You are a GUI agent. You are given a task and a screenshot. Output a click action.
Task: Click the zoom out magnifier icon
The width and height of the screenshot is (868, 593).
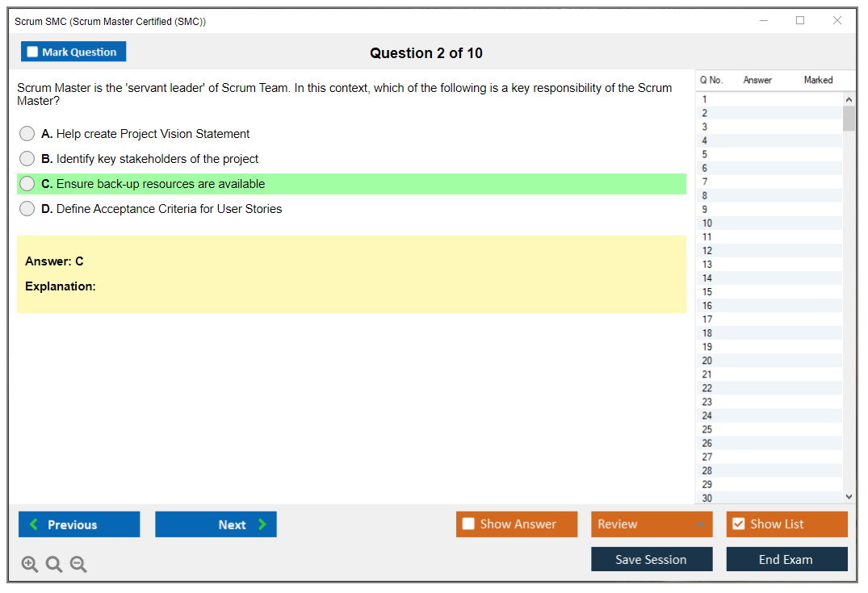point(78,565)
